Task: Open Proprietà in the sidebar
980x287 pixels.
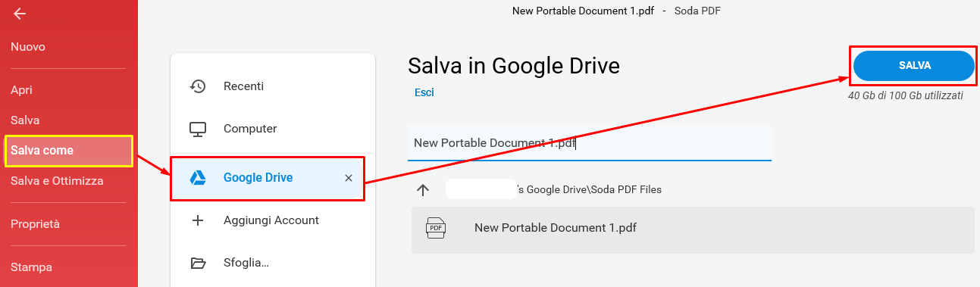Action: pyautogui.click(x=35, y=224)
